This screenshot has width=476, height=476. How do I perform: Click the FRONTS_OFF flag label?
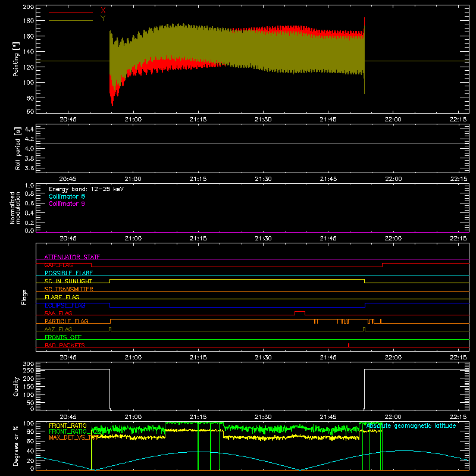[x=63, y=337]
